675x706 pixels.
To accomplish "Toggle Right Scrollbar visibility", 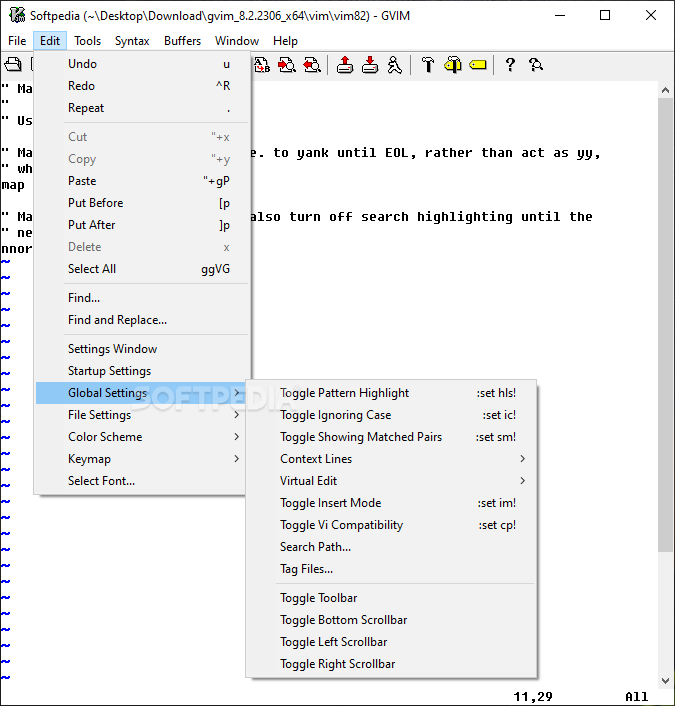I will pyautogui.click(x=391, y=664).
